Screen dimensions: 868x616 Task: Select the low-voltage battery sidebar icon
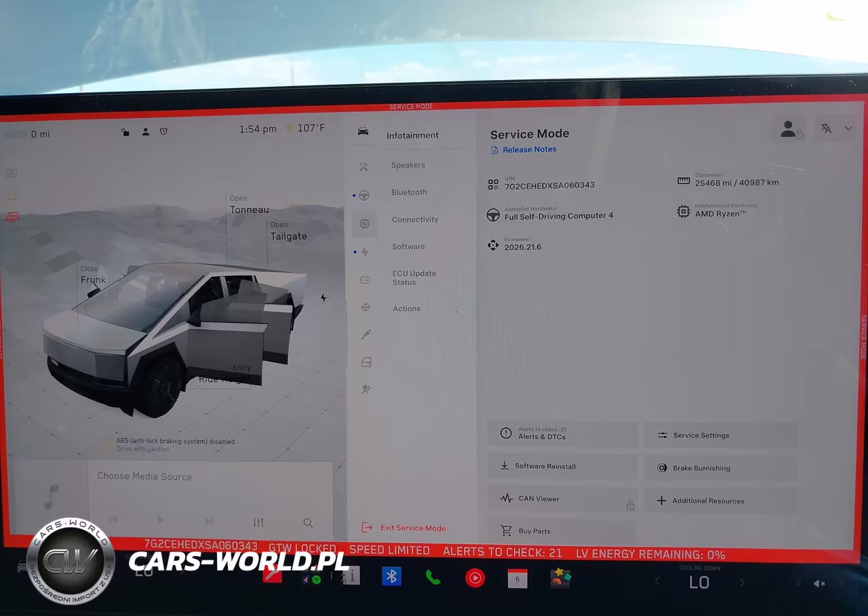365,279
